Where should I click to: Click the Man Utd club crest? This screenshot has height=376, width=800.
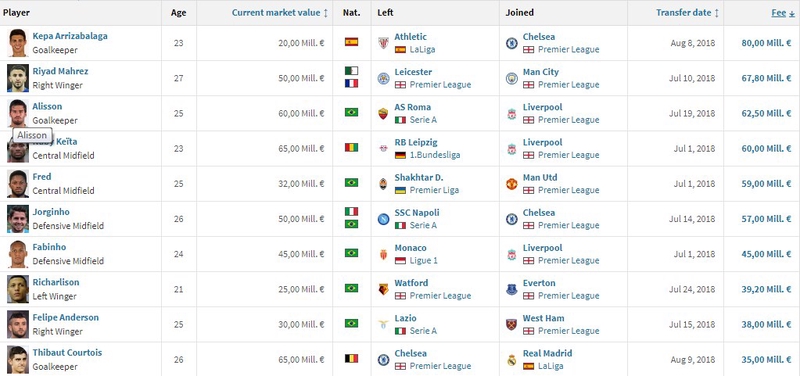[512, 184]
